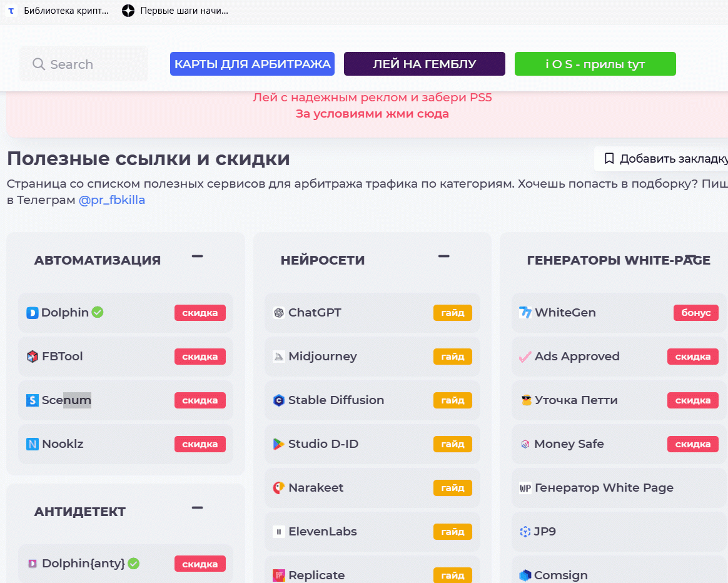Click the скидка badge for Ads Approved
The width and height of the screenshot is (728, 583).
693,357
